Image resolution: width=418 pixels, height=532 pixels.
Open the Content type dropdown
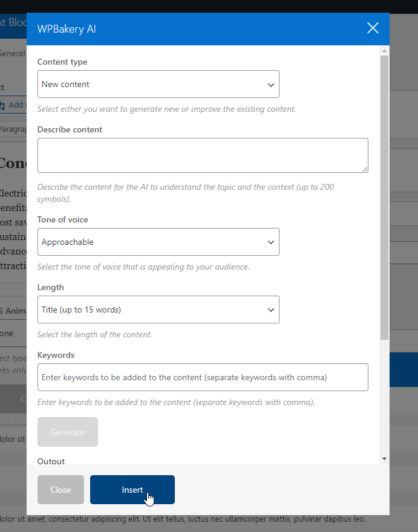(158, 84)
